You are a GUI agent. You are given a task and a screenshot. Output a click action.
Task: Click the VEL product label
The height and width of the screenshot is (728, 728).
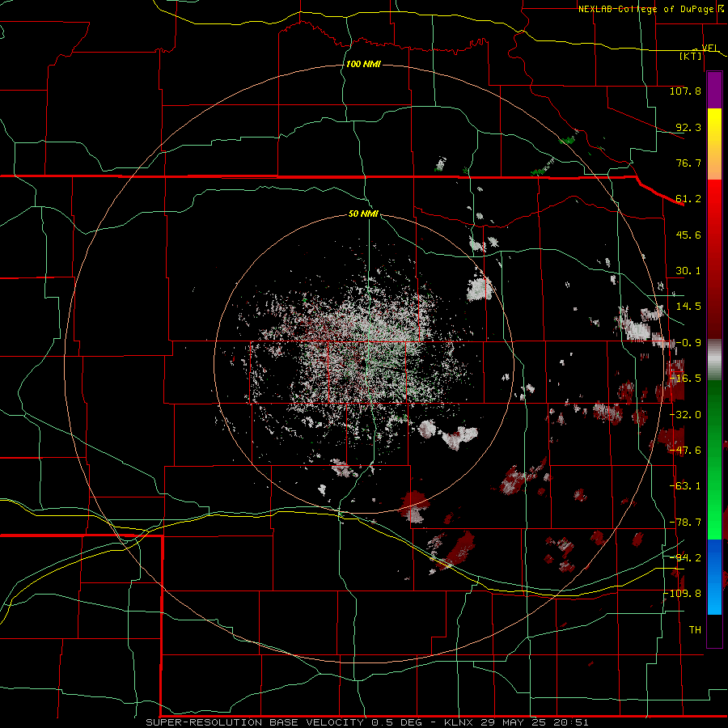point(709,48)
